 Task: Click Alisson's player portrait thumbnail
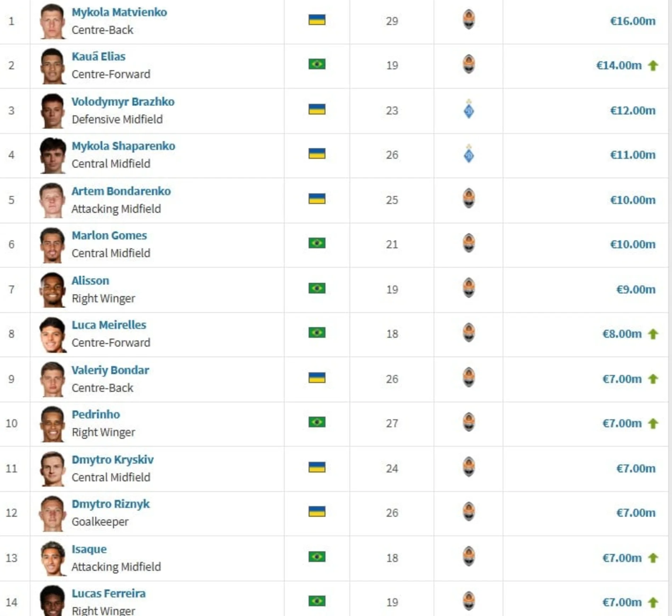[x=52, y=290]
